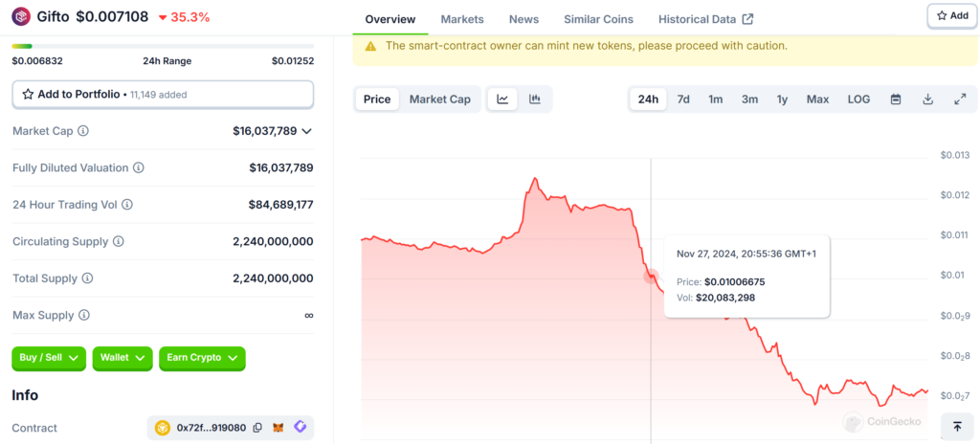Screen dimensions: 980x444
Task: Click the $0.01252 range high value
Action: coord(293,60)
